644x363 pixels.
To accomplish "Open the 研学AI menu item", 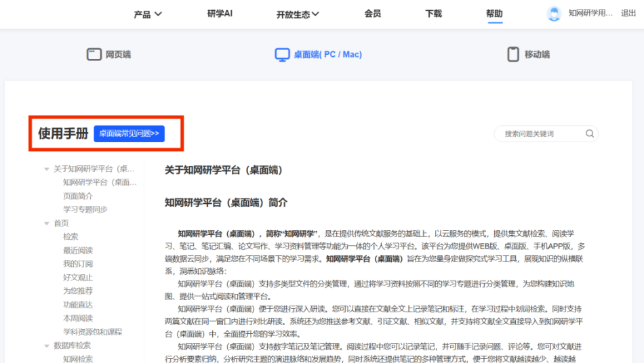I will (x=220, y=14).
